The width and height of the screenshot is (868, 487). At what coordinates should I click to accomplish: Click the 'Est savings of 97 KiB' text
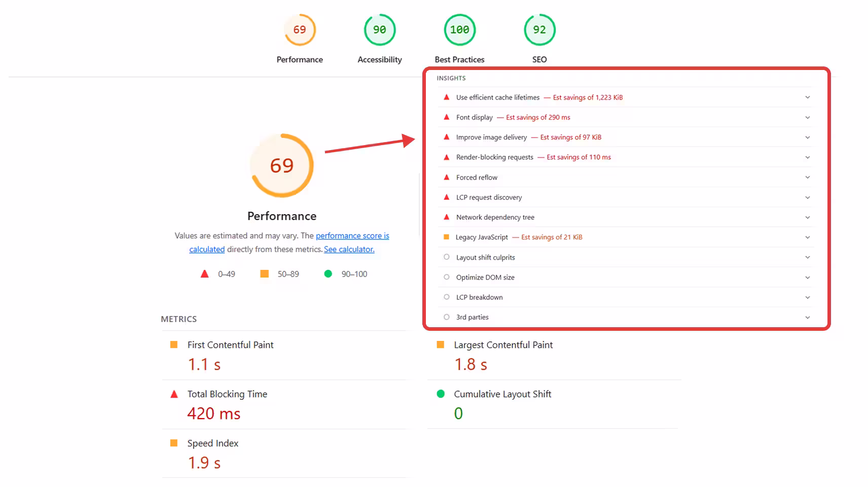click(x=571, y=137)
